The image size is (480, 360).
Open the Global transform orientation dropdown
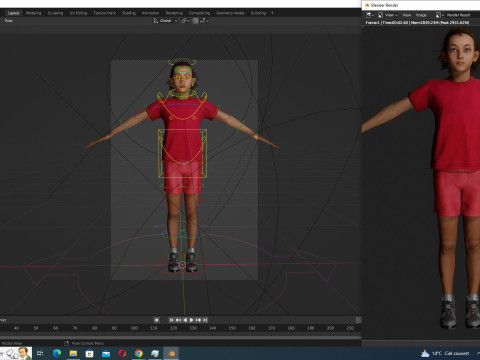[x=165, y=21]
